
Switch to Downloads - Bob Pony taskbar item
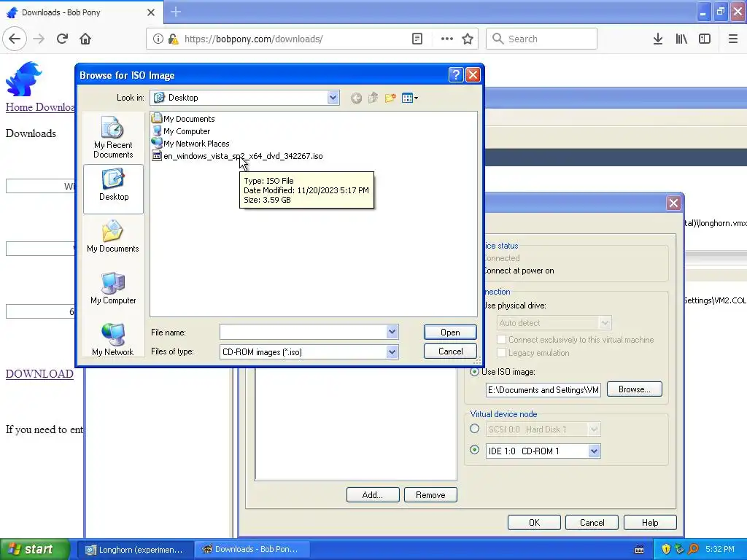click(251, 550)
